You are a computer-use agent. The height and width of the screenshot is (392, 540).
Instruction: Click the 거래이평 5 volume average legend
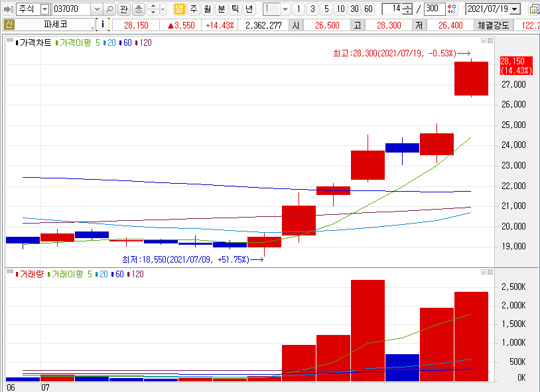point(71,274)
